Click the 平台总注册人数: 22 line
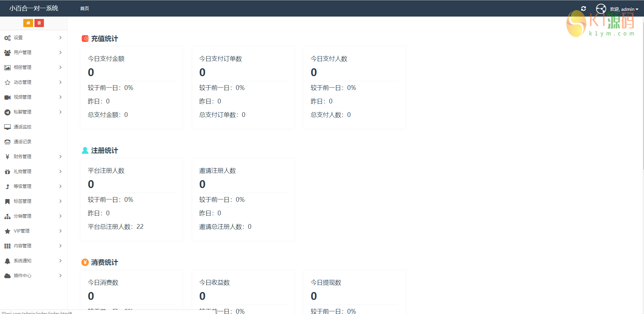Viewport: 644px width, 314px height. (x=115, y=226)
